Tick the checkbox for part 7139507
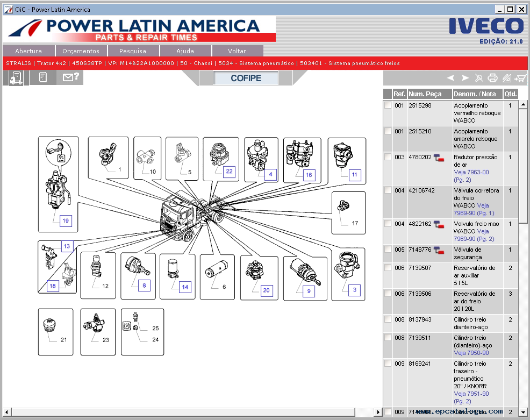This screenshot has height=420, width=530. pyautogui.click(x=388, y=267)
